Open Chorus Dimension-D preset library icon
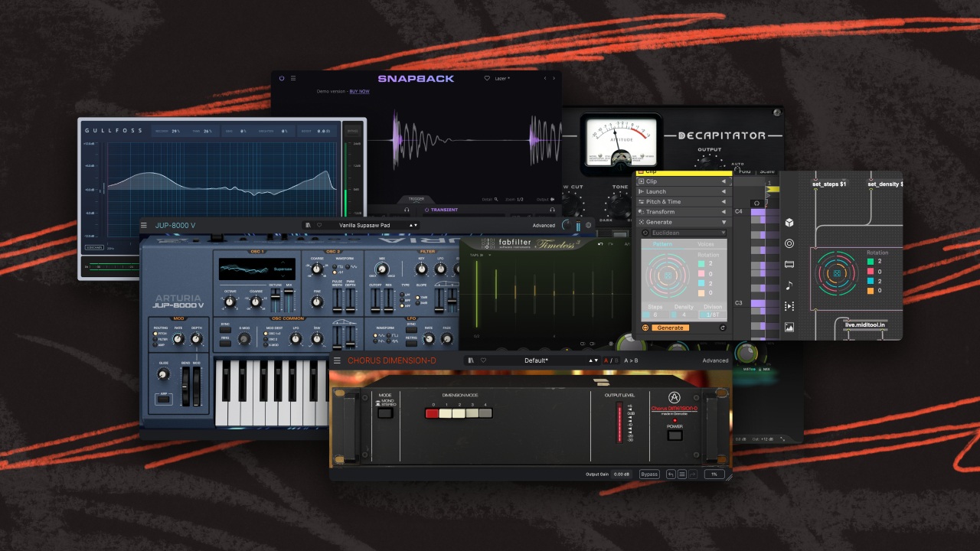The width and height of the screenshot is (980, 551). (x=472, y=360)
